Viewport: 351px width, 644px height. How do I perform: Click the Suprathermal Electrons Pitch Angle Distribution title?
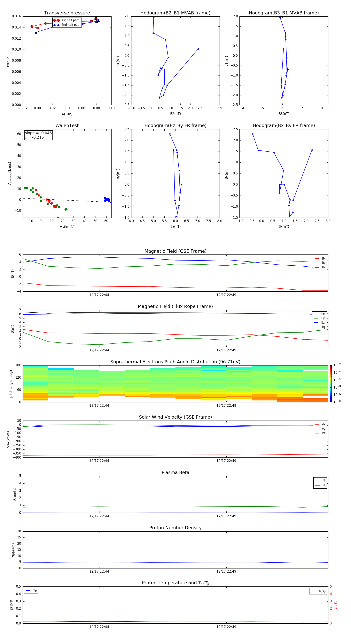(175, 362)
